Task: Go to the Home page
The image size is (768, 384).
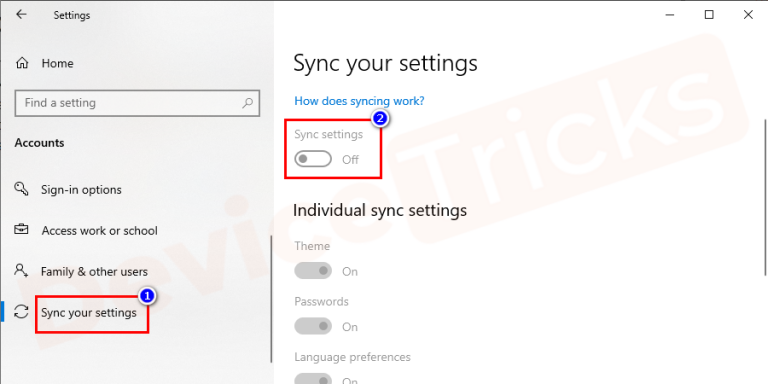Action: [x=57, y=63]
